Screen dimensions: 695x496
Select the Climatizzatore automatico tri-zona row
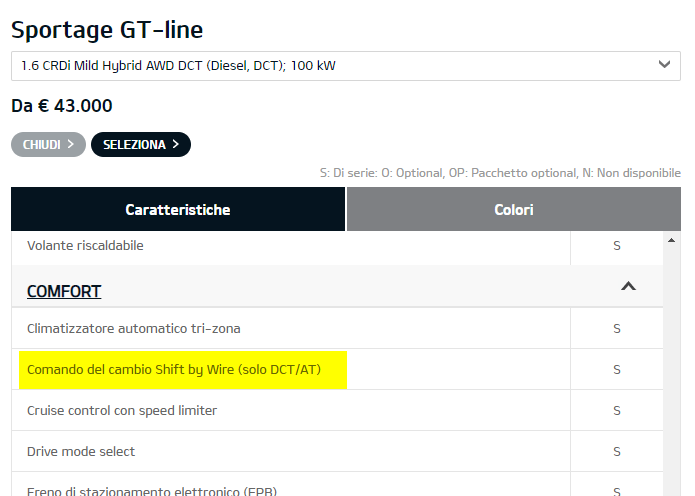[x=337, y=328]
